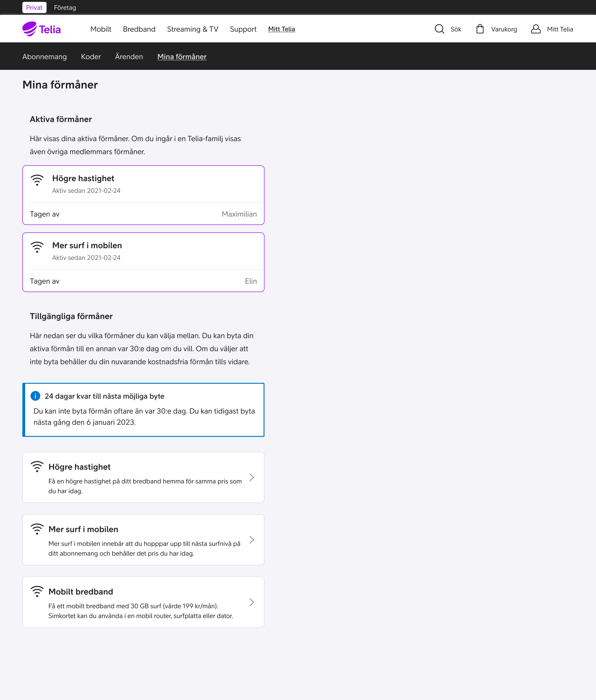Expand available Högre hastighet chevron
The width and height of the screenshot is (596, 700).
[252, 477]
